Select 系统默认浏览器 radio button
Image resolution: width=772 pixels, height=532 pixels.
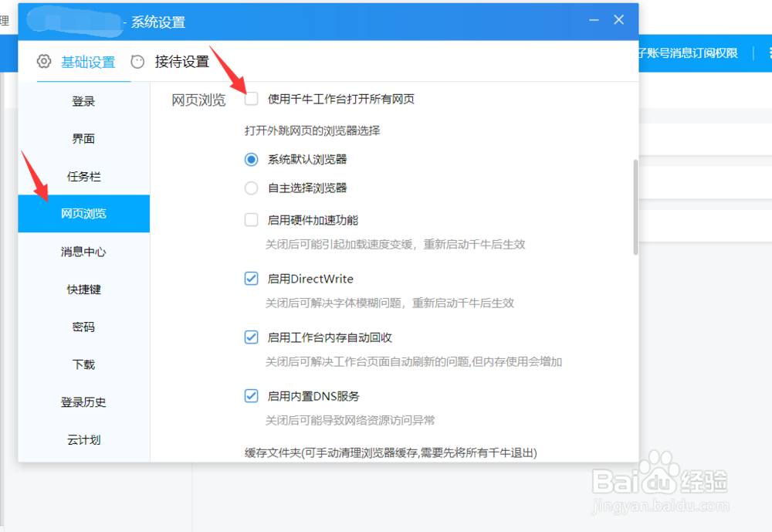coord(251,160)
